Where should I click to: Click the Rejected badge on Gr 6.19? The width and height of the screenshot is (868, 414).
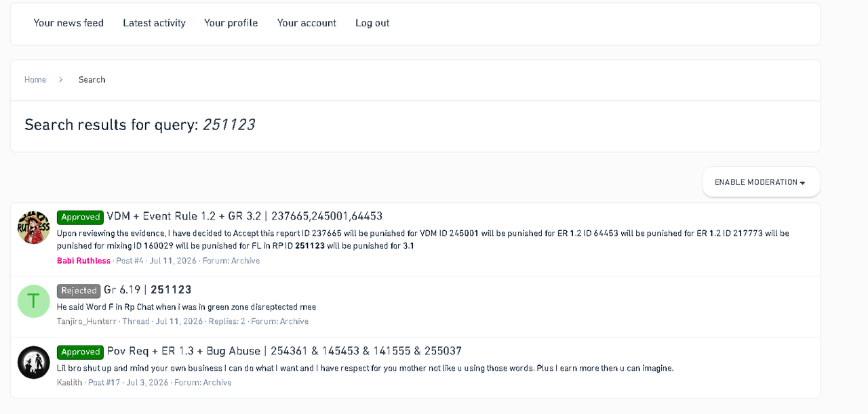[x=79, y=291]
